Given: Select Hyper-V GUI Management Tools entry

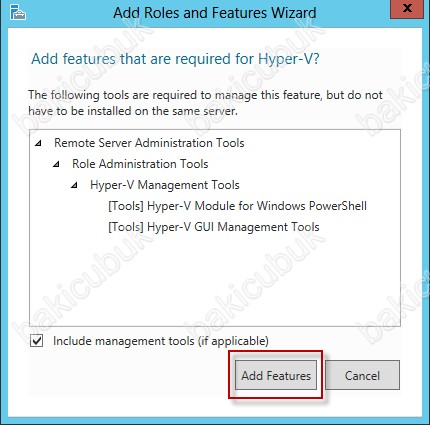Looking at the screenshot, I should point(214,227).
